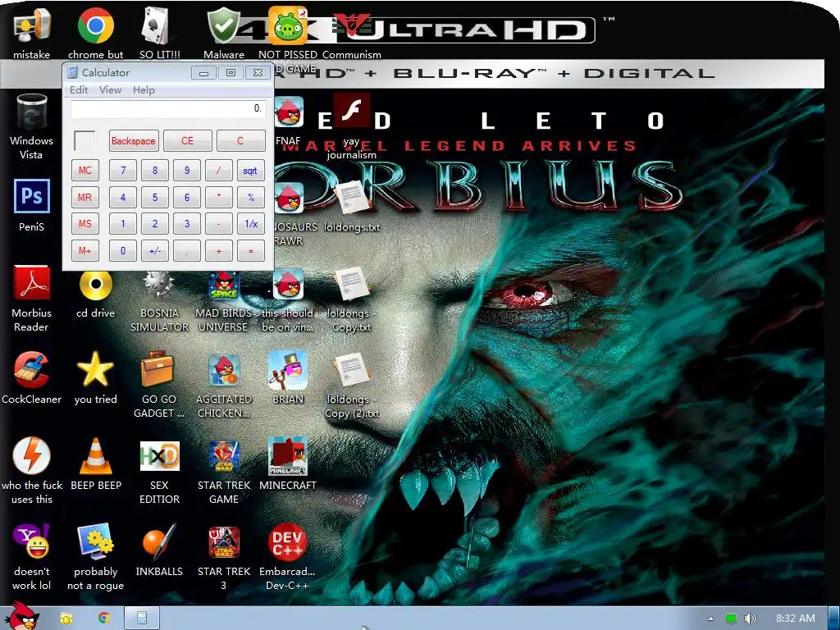Open the View menu in Calculator
The width and height of the screenshot is (840, 630).
pos(111,90)
